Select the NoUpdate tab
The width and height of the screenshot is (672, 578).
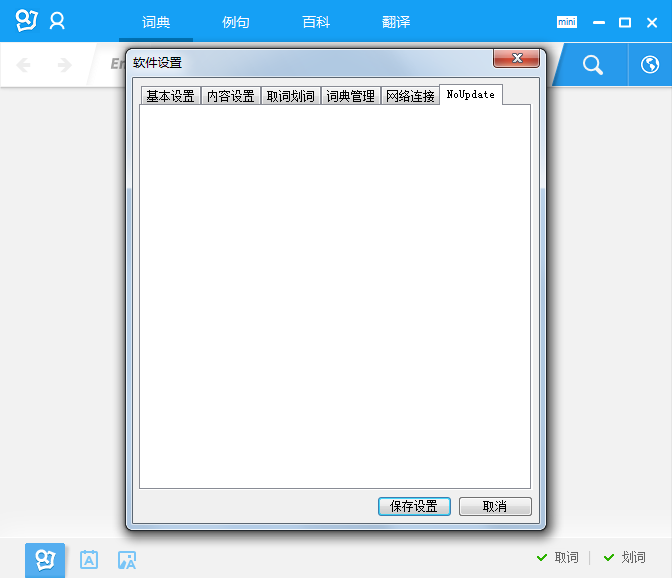coord(471,95)
